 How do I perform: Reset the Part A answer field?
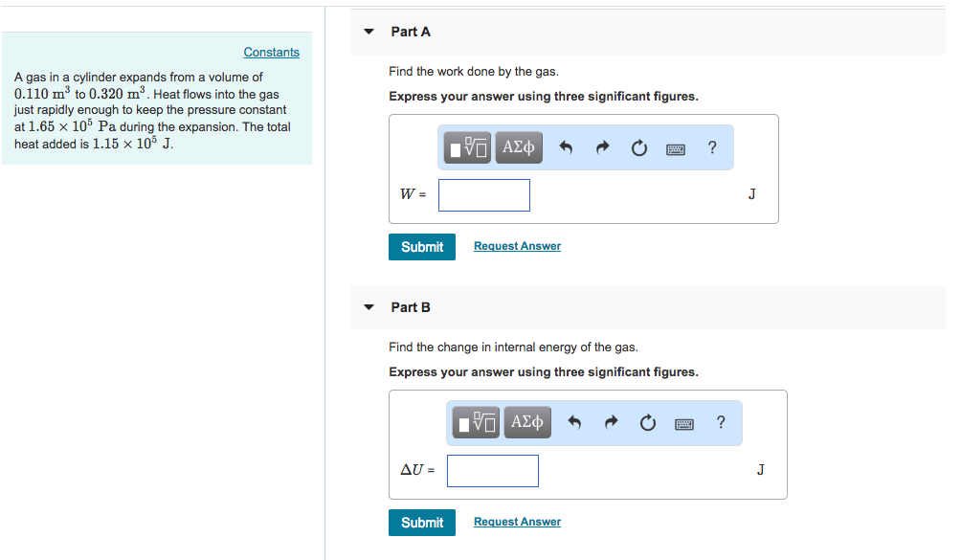click(638, 146)
